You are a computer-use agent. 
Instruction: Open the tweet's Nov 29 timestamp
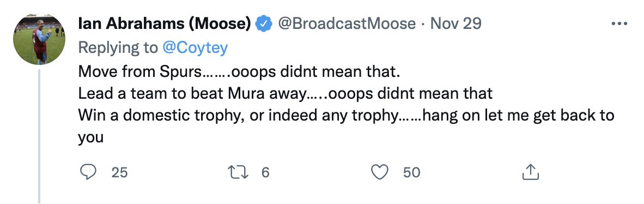point(456,24)
